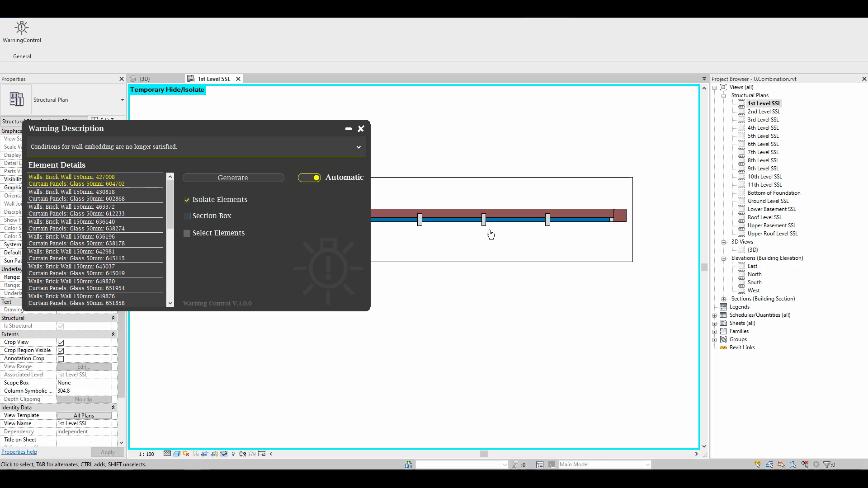Open the Properties help link
The width and height of the screenshot is (868, 488).
(x=19, y=452)
